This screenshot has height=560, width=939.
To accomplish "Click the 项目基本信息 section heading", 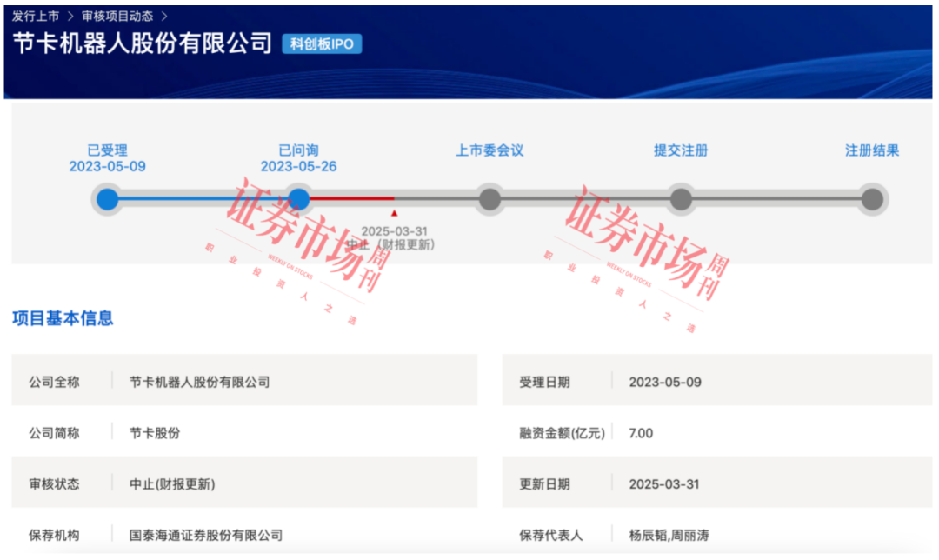I will (x=63, y=318).
